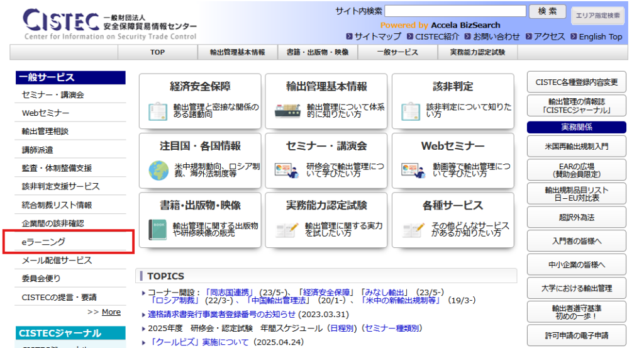Click the サイト内検索 text input field
Viewport: 644px width, 348px height.
pos(455,11)
